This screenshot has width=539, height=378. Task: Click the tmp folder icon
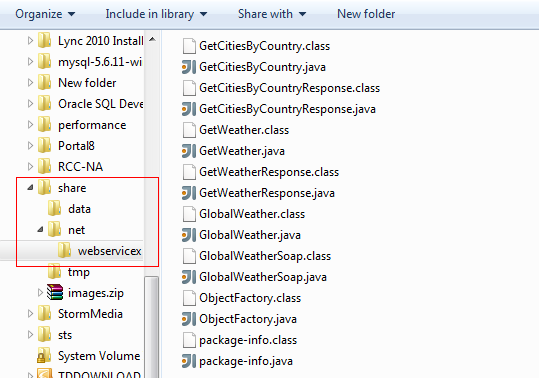pos(54,271)
